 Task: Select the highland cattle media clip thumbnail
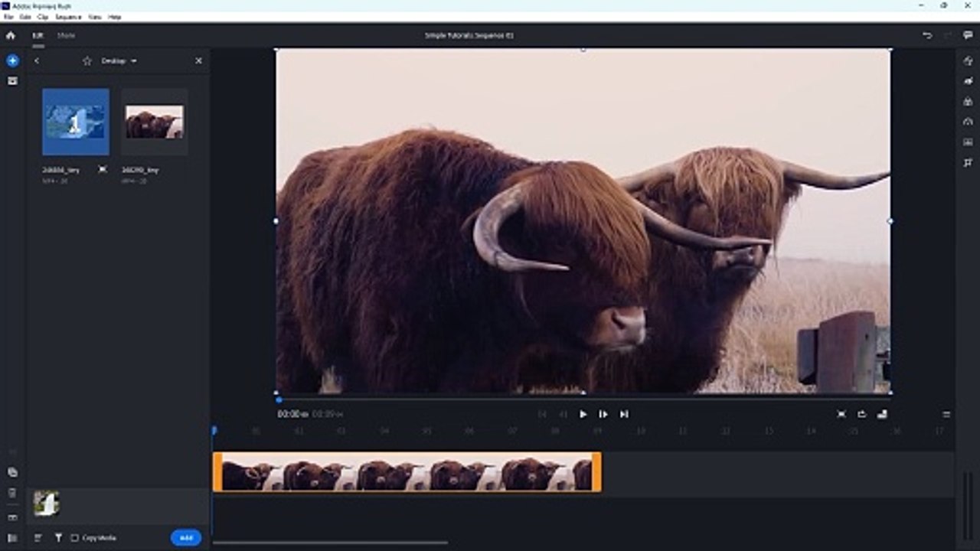click(x=154, y=122)
